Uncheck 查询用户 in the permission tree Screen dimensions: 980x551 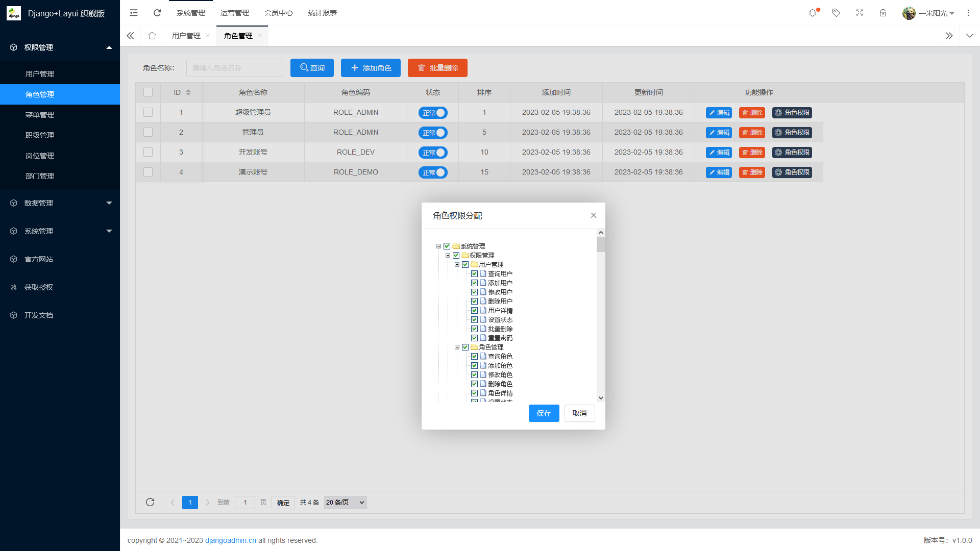474,273
